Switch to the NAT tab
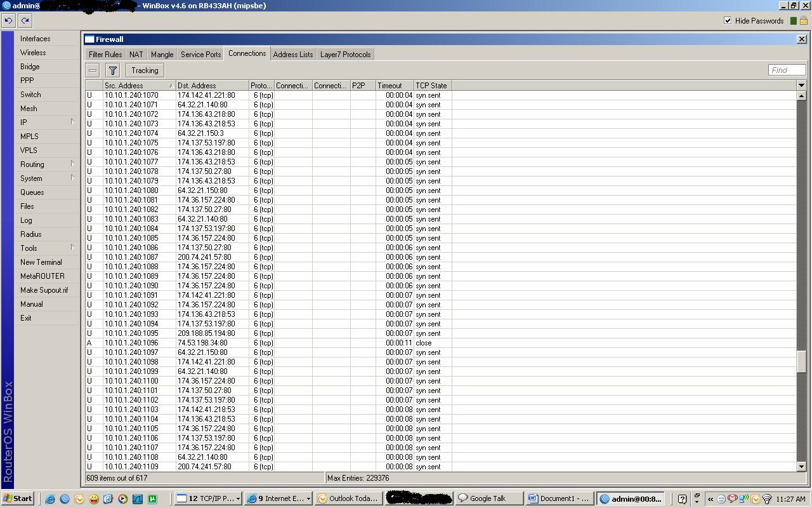The width and height of the screenshot is (812, 508). point(136,55)
